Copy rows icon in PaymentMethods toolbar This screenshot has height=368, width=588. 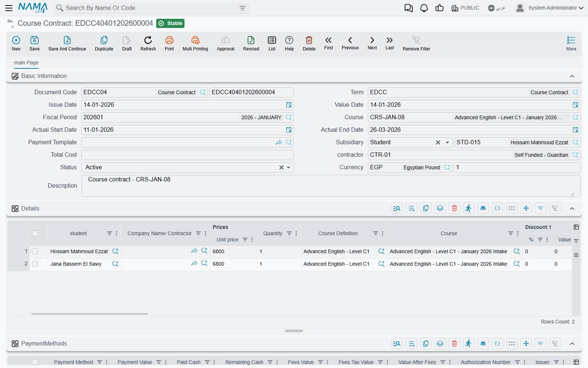pyautogui.click(x=426, y=343)
